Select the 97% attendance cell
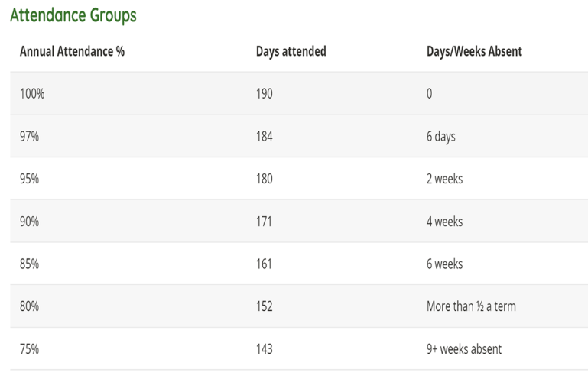The height and width of the screenshot is (382, 588). (29, 136)
